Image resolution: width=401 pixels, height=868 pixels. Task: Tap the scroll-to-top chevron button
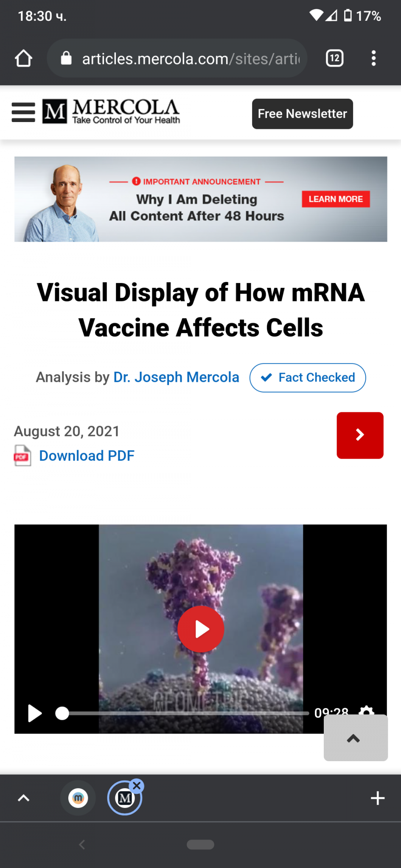point(355,738)
